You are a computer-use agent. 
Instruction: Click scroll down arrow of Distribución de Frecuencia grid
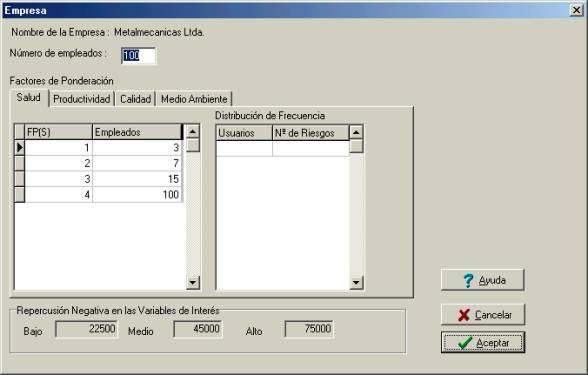[356, 282]
